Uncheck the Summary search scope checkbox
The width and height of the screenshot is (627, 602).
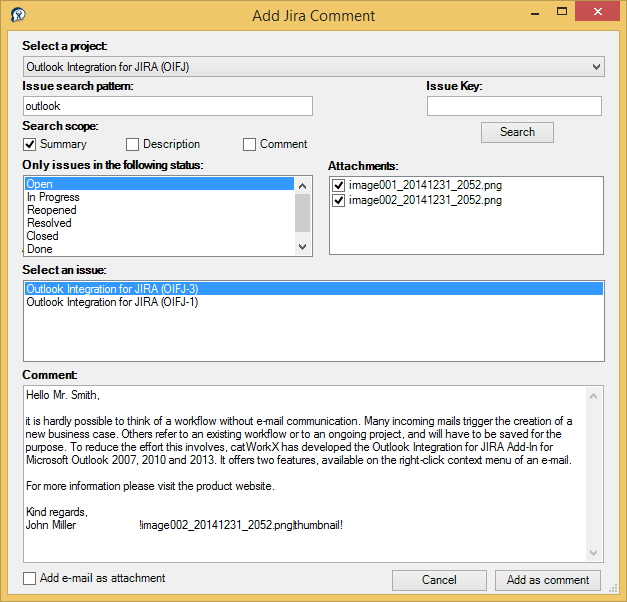30,144
